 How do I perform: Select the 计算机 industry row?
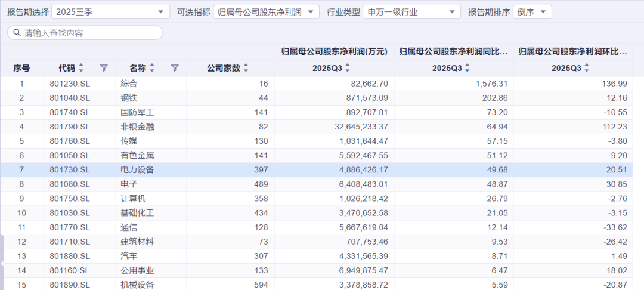click(316, 199)
